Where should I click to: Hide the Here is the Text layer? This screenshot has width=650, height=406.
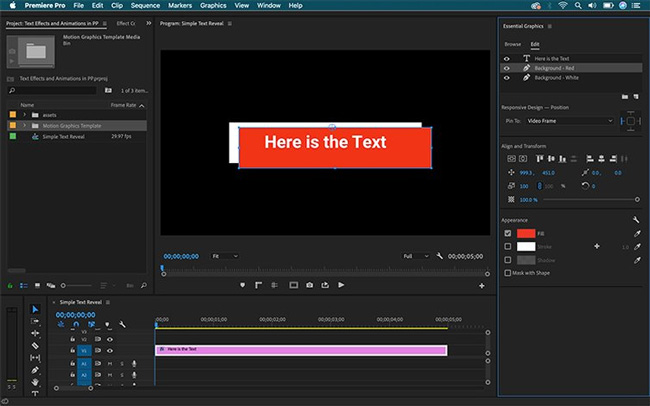pos(507,58)
